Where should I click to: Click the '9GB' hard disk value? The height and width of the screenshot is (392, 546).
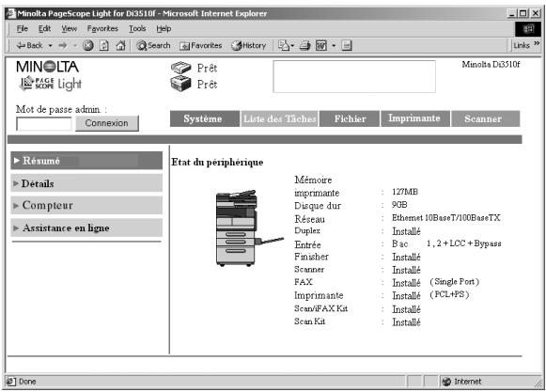[x=399, y=205]
